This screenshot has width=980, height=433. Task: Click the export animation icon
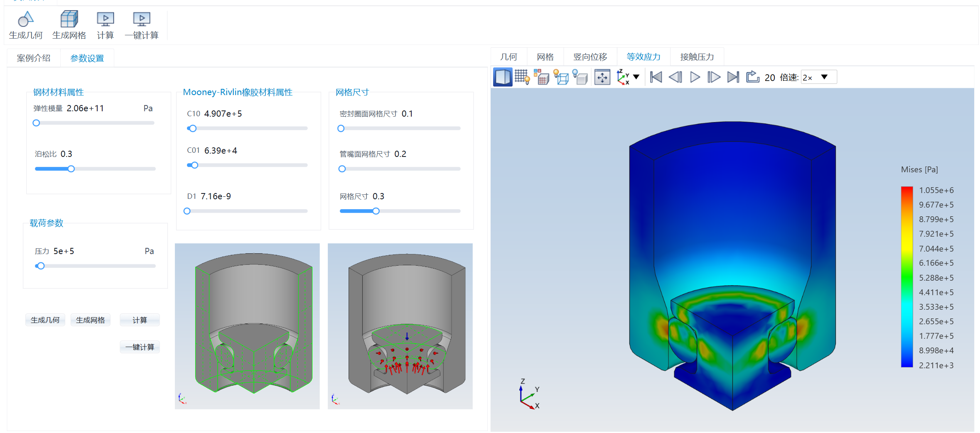[753, 77]
